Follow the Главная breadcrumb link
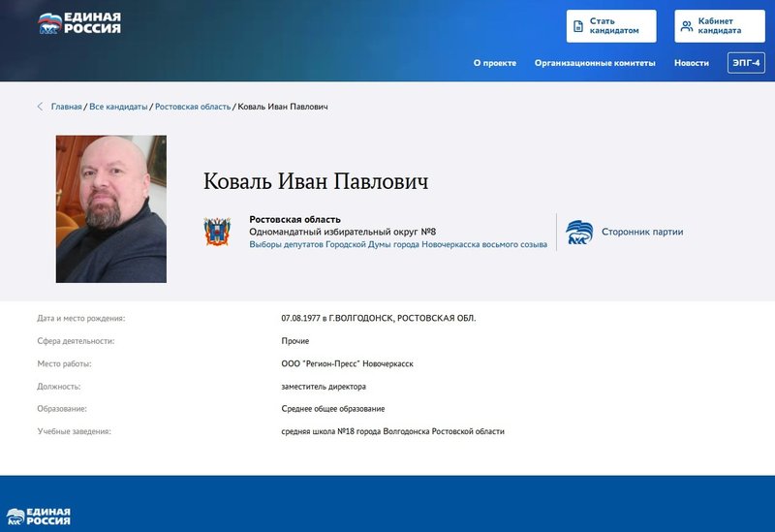The image size is (775, 532). (x=66, y=107)
